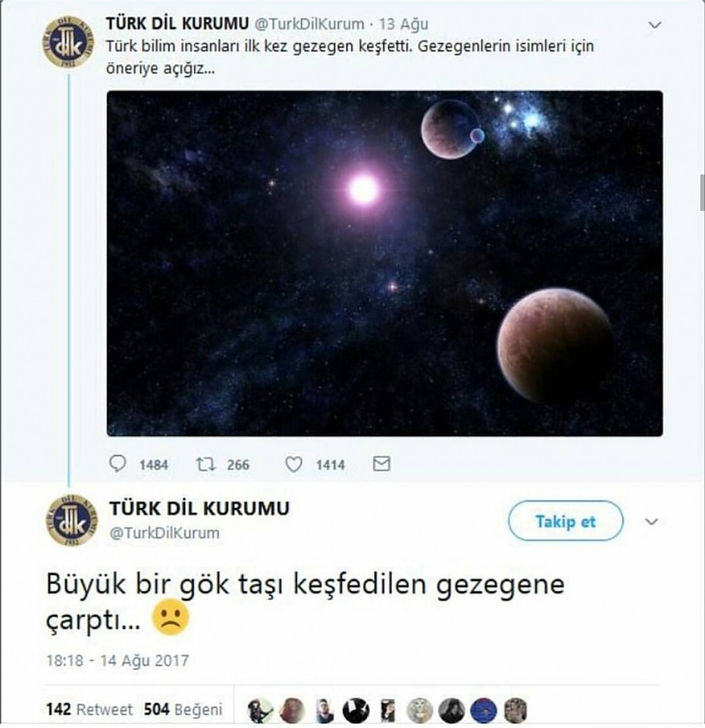Click the 18:18 - 14 Ağu 2017 timestamp
705x728 pixels.
[x=117, y=661]
